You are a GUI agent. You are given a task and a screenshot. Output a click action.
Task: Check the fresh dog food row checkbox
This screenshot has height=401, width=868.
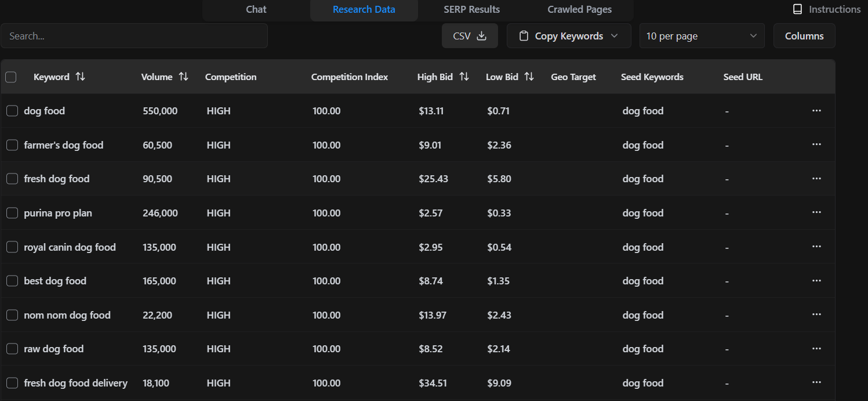pyautogui.click(x=12, y=179)
